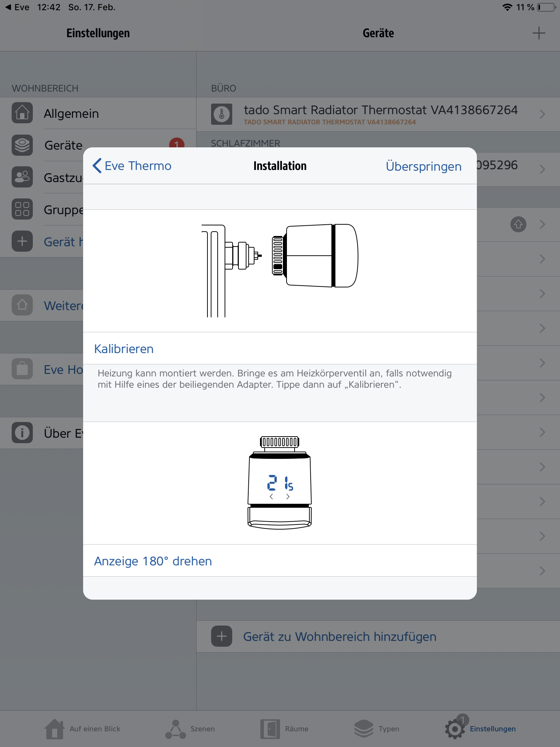The image size is (560, 747).
Task: Open tado Smart Radiator Thermostat VA4138667264
Action: [378, 114]
